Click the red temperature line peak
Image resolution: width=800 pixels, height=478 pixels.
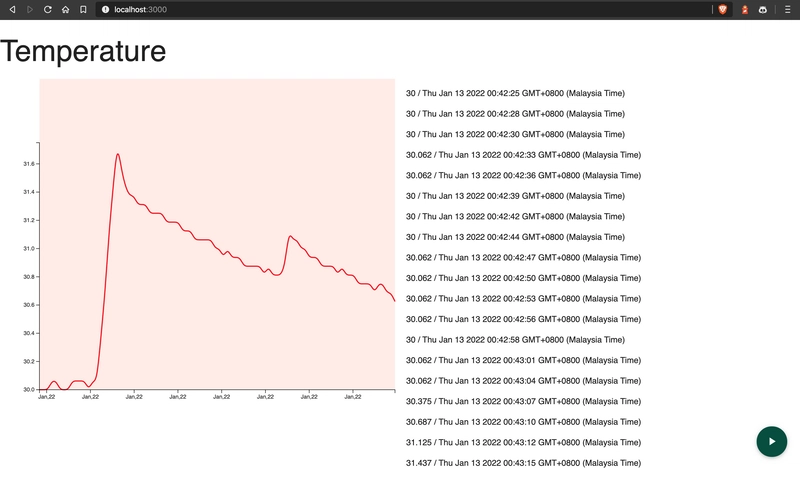point(118,154)
